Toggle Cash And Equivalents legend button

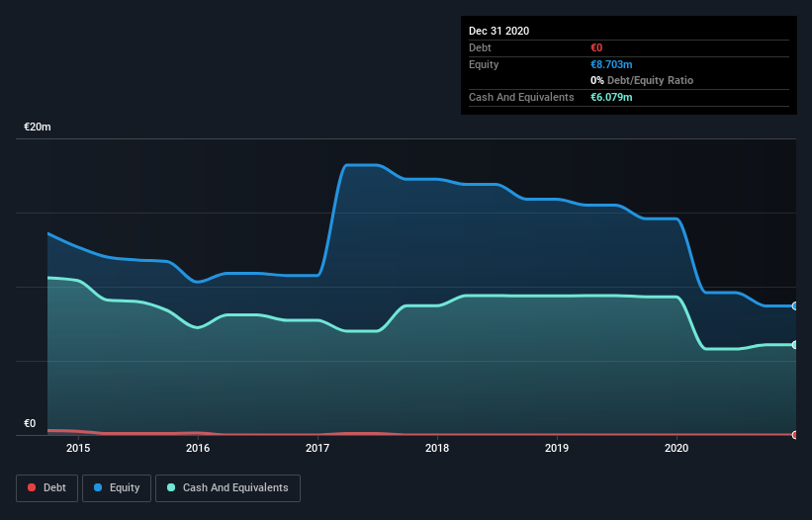click(x=227, y=488)
